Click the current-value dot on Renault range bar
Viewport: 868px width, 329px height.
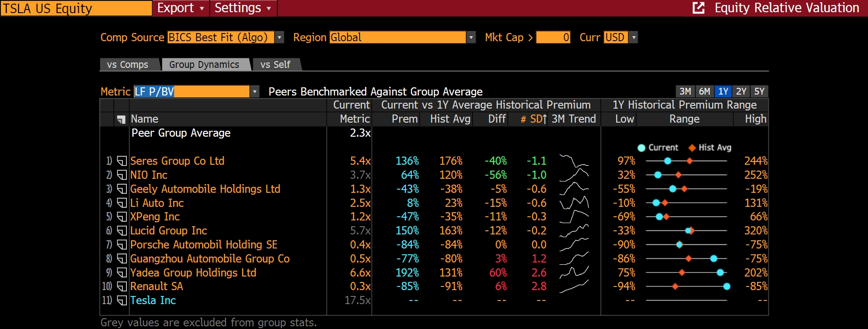click(x=727, y=286)
